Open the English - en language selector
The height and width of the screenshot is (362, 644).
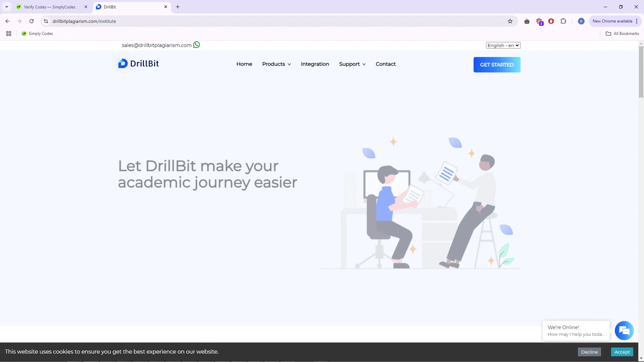(x=503, y=45)
